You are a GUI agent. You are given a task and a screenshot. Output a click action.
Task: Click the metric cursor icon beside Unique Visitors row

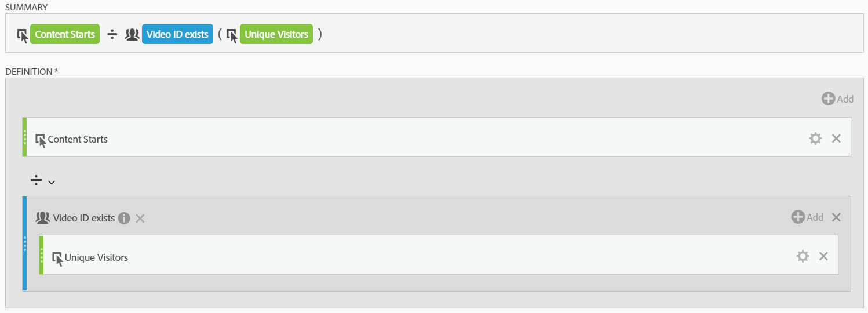click(57, 258)
